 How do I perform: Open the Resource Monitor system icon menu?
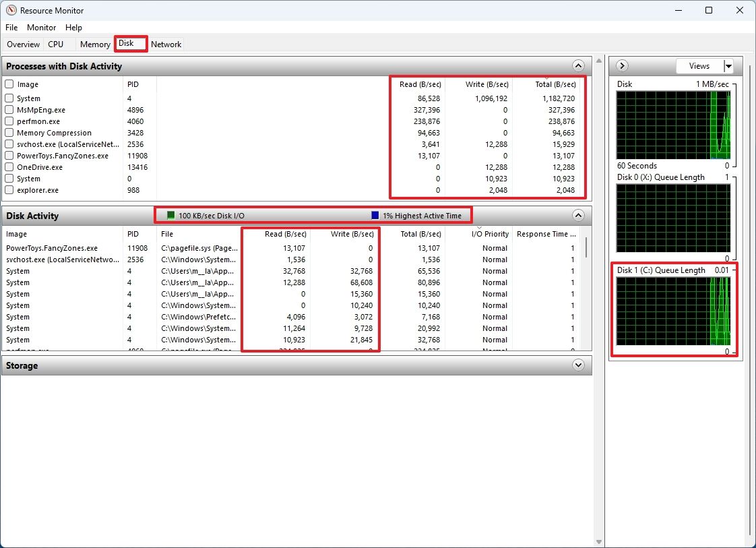tap(9, 10)
